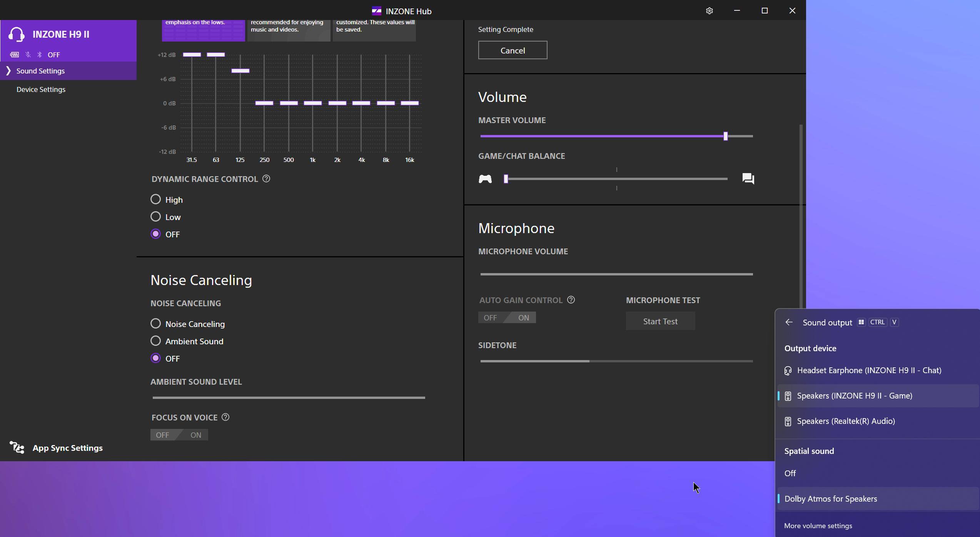The height and width of the screenshot is (537, 980).
Task: Select Ambient Sound radio option
Action: point(155,341)
